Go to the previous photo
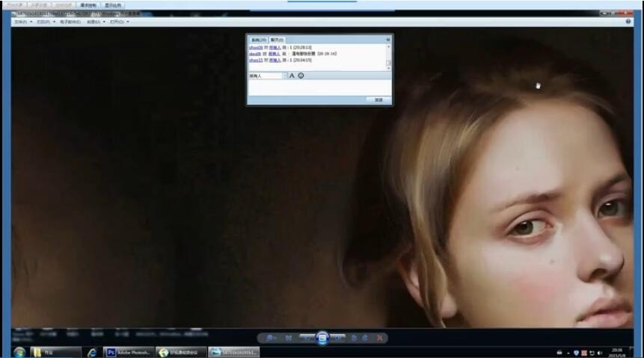The width and height of the screenshot is (644, 358). 307,338
